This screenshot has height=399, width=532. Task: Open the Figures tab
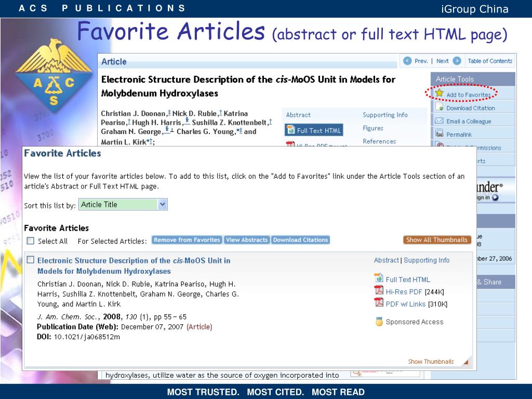[373, 128]
